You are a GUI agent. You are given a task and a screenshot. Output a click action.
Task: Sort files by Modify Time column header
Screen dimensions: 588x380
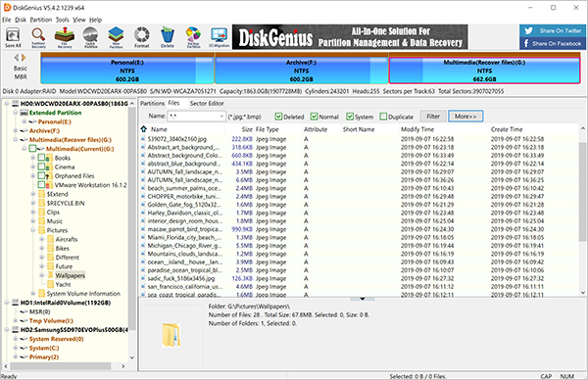point(417,129)
